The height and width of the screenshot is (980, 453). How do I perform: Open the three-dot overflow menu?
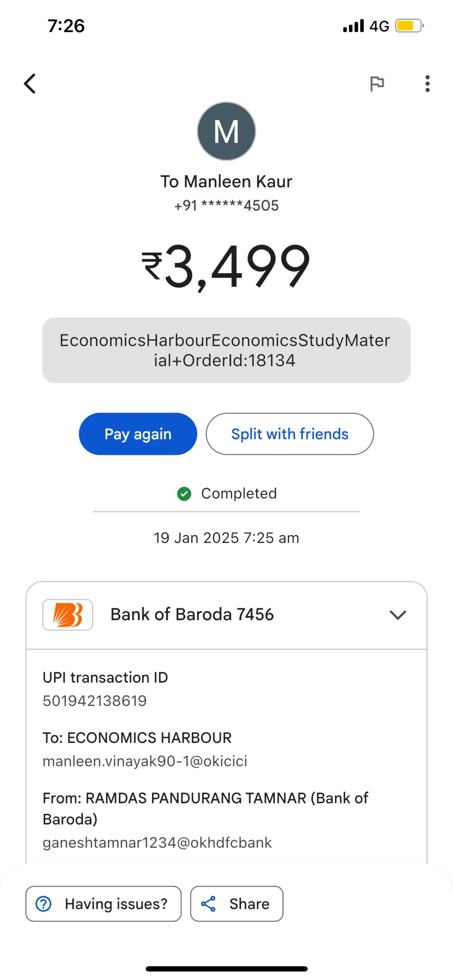point(427,83)
